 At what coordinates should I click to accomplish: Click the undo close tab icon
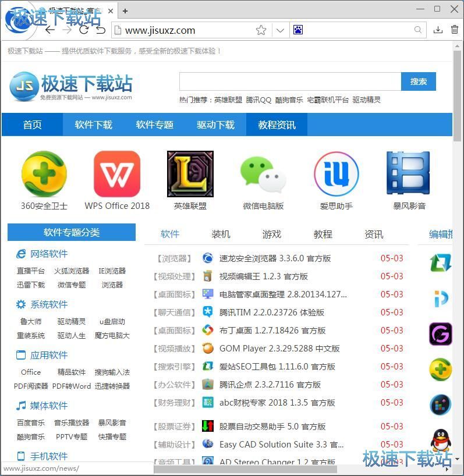(101, 30)
